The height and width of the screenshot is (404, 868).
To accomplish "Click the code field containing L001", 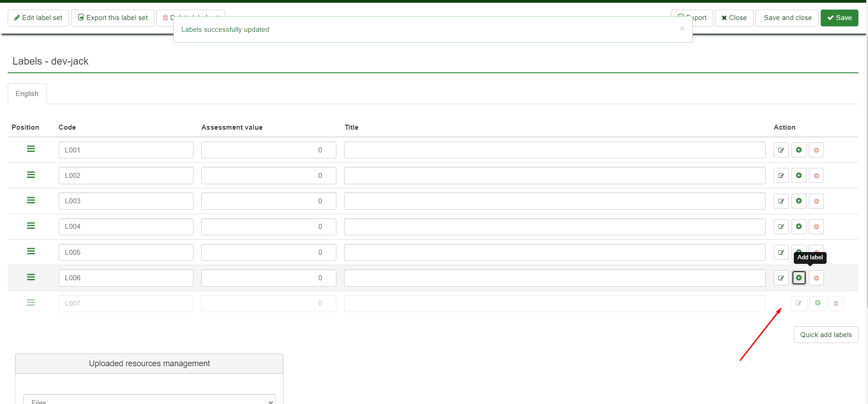I will point(126,150).
